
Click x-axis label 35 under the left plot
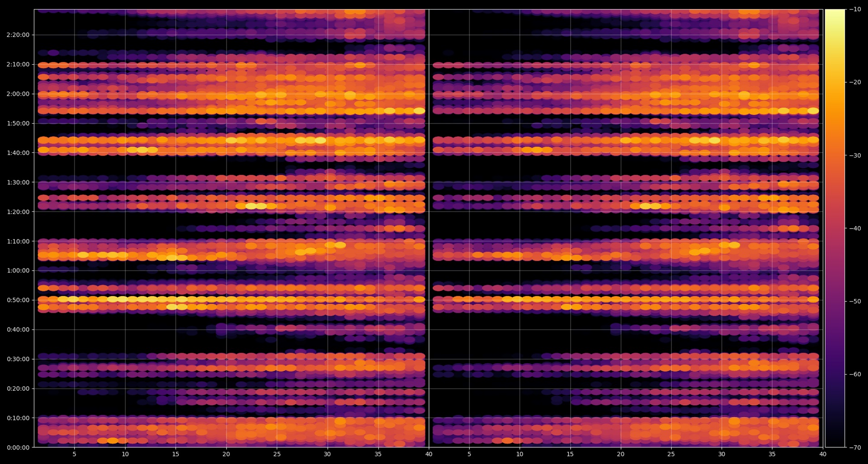378,454
